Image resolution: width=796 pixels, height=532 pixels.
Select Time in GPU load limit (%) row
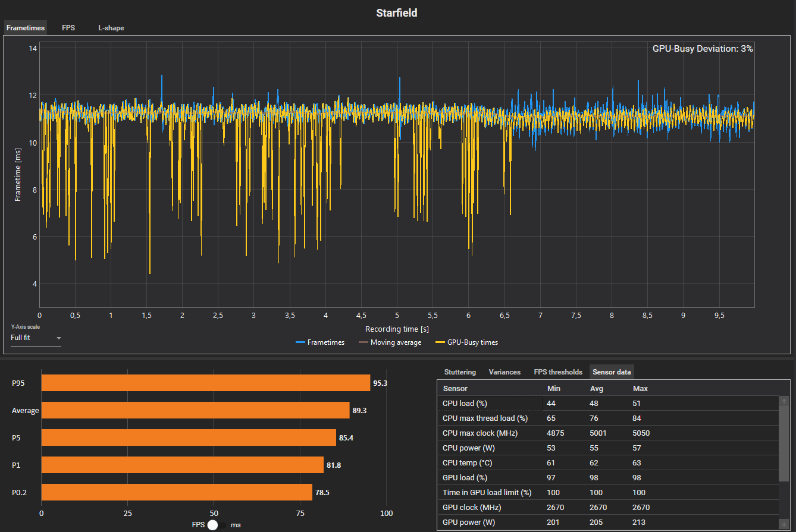point(608,493)
